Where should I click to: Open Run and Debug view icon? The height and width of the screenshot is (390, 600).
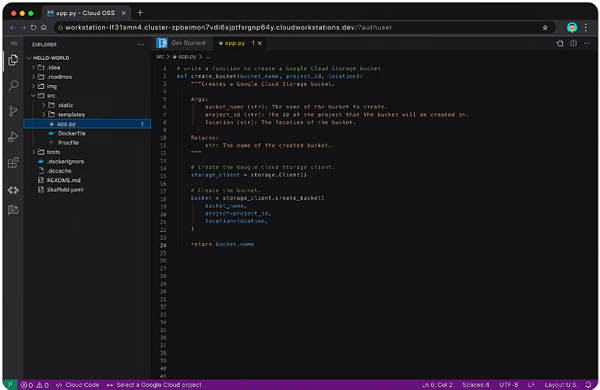pos(13,137)
